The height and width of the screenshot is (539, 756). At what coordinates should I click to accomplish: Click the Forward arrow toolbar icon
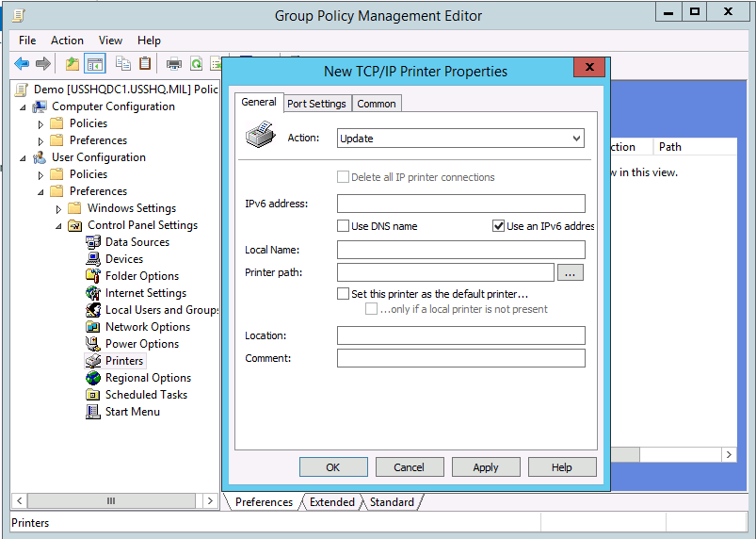(x=43, y=63)
